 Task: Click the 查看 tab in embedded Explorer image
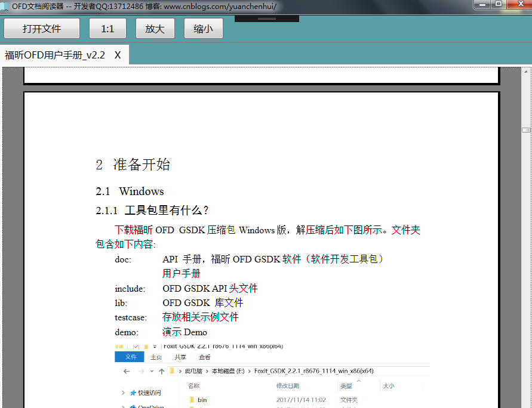click(205, 357)
